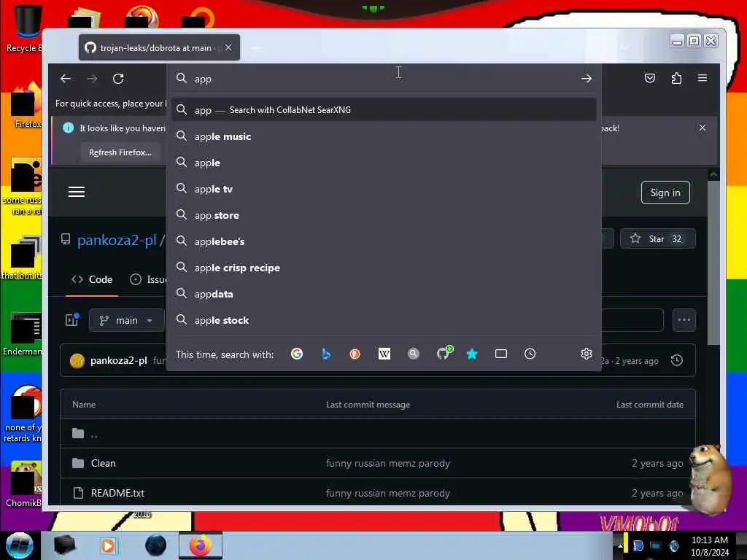The image size is (747, 560).
Task: Click the 'Name' column header
Action: (84, 404)
